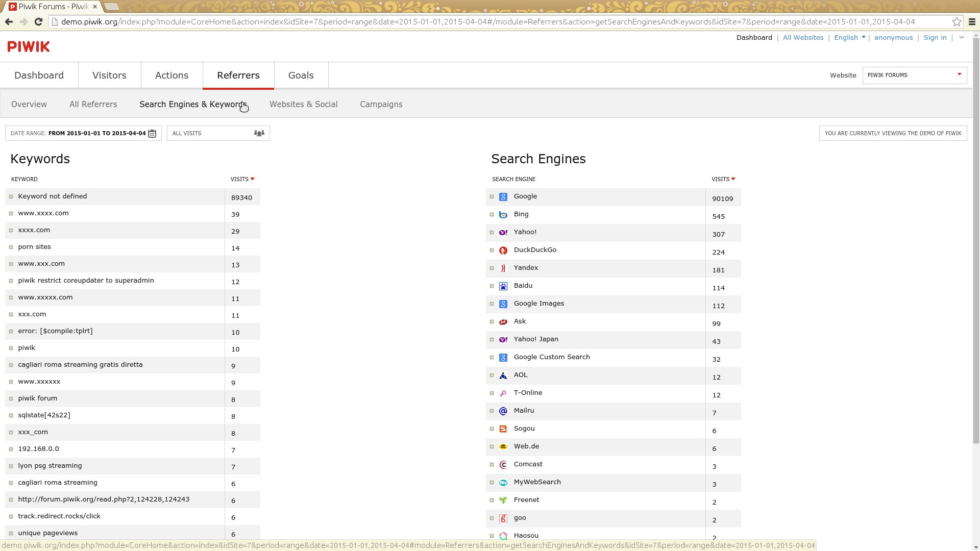This screenshot has width=980, height=551.
Task: Click the Google search engine icon
Action: pyautogui.click(x=503, y=197)
